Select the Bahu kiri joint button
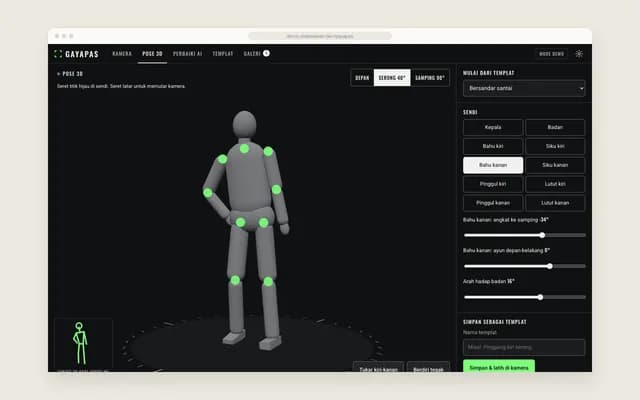Screen dimensions: 640x400 point(493,146)
